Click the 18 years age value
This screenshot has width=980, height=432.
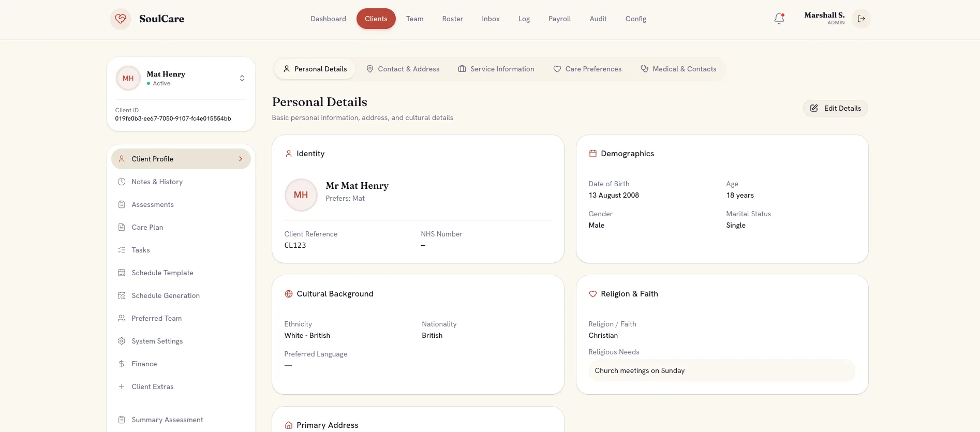[740, 195]
